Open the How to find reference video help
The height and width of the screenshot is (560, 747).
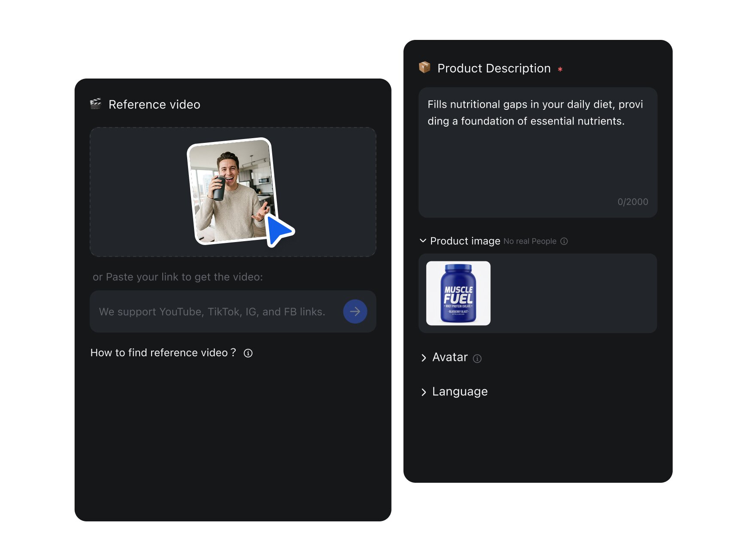[x=163, y=352]
